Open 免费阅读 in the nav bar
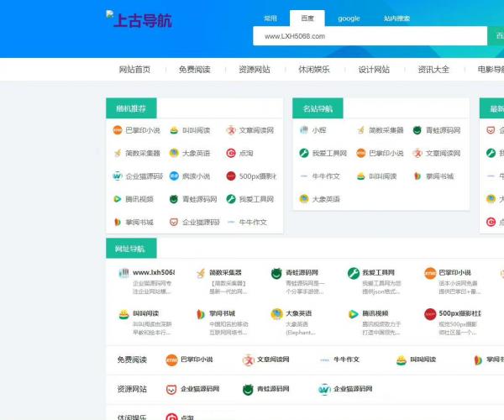Image resolution: width=504 pixels, height=420 pixels. point(195,70)
